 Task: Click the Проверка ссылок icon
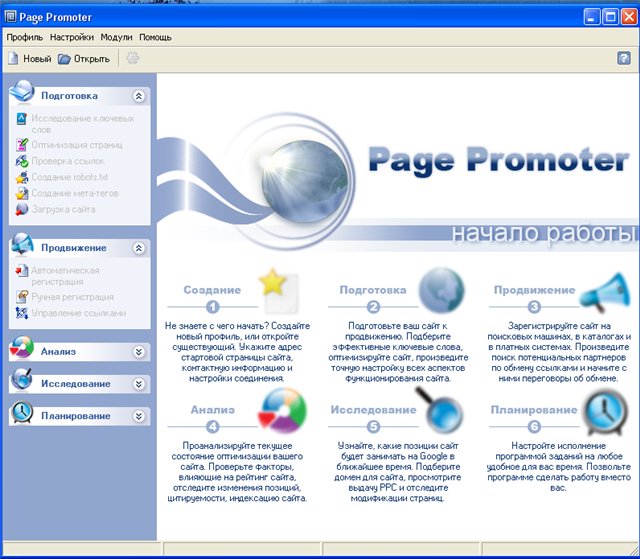coord(22,161)
